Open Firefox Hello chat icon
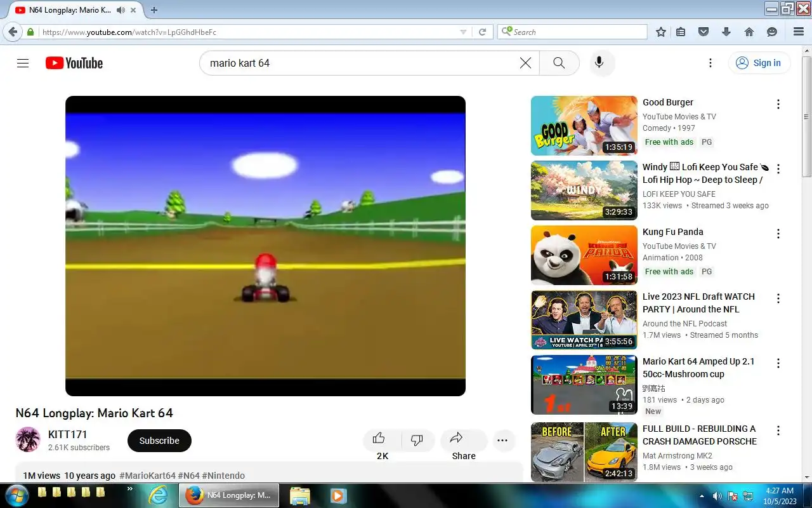This screenshot has height=508, width=812. pos(772,32)
